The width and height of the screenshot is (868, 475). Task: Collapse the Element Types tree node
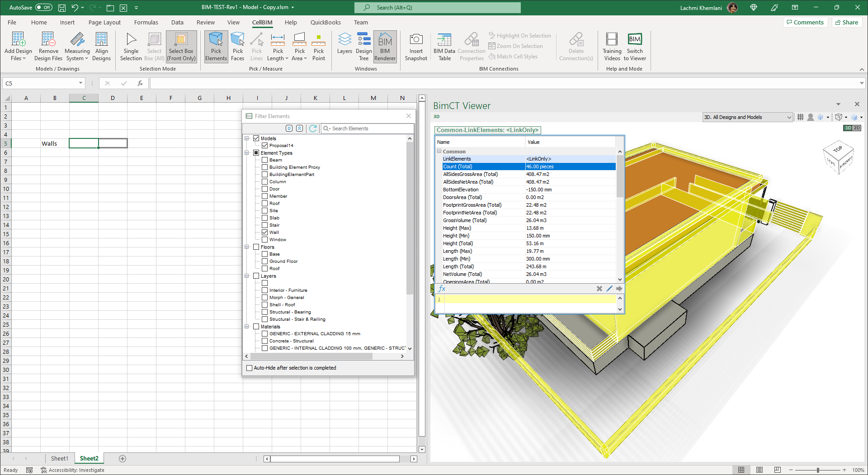coord(247,153)
